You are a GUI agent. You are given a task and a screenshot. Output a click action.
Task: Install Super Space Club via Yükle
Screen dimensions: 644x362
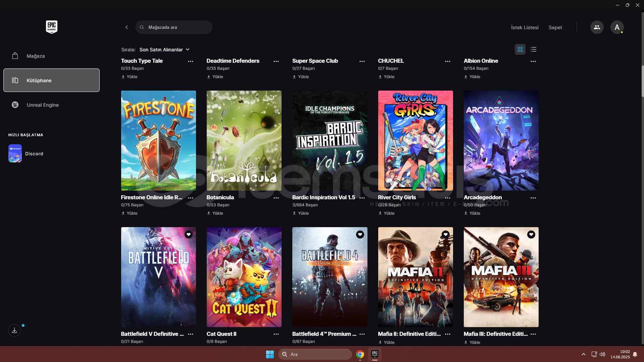click(301, 77)
